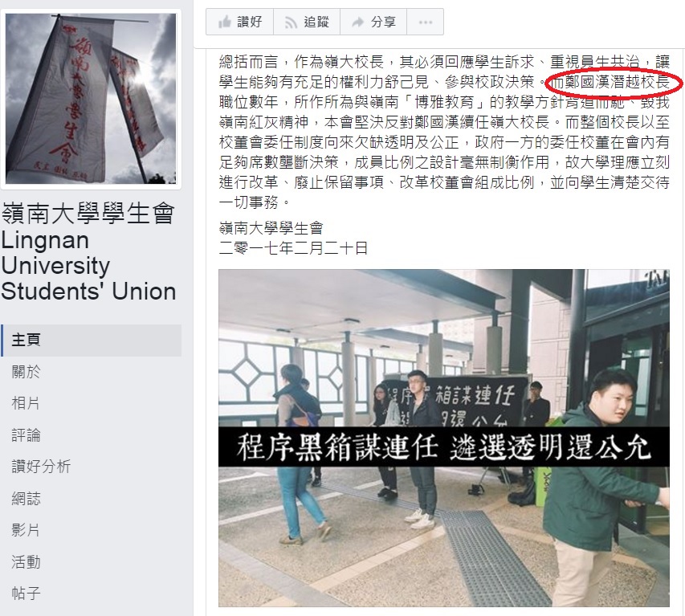The height and width of the screenshot is (616, 685).
Task: Open the student union flag profile picture
Action: (x=91, y=99)
